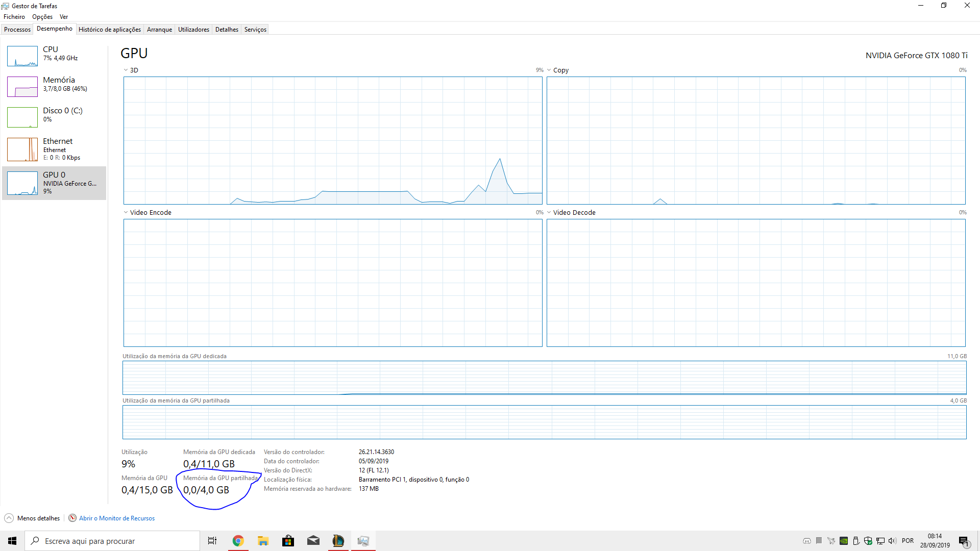980x551 pixels.
Task: Open the Windows Security tray icon
Action: (x=868, y=541)
